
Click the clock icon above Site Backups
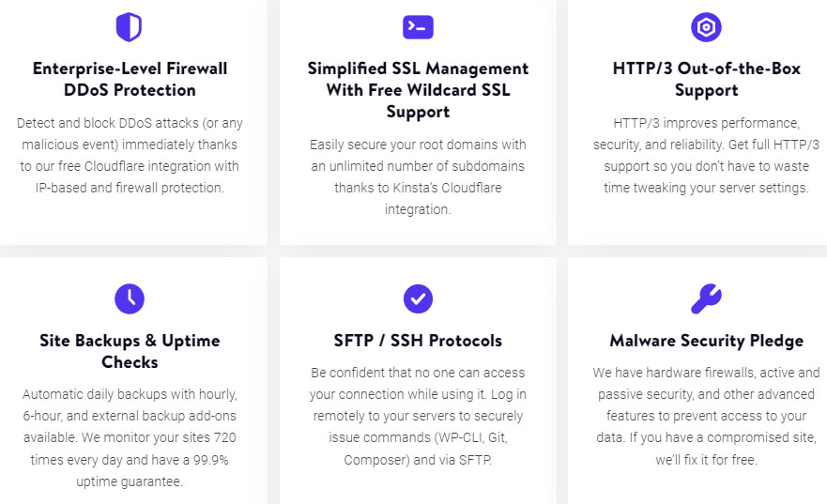click(130, 298)
